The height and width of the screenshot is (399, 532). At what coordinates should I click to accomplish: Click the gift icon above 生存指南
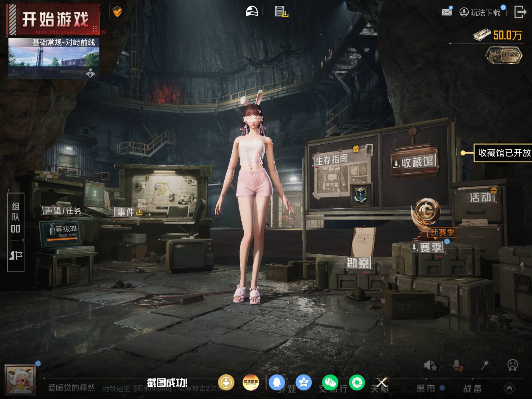356,149
